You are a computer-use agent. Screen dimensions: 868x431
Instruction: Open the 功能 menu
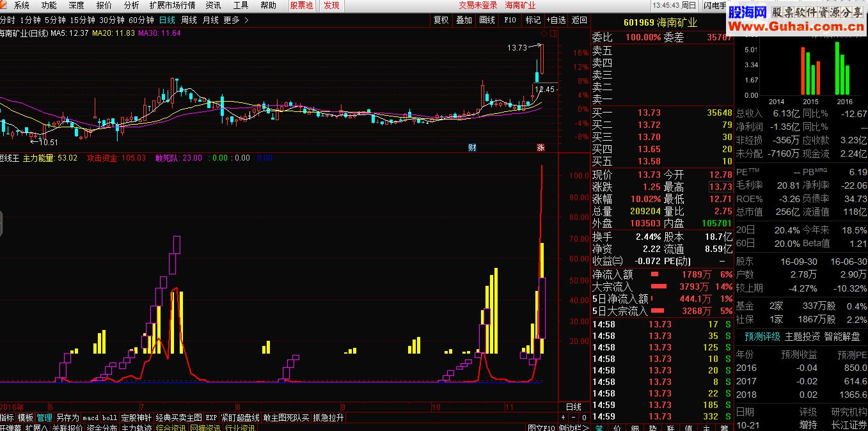pos(49,5)
